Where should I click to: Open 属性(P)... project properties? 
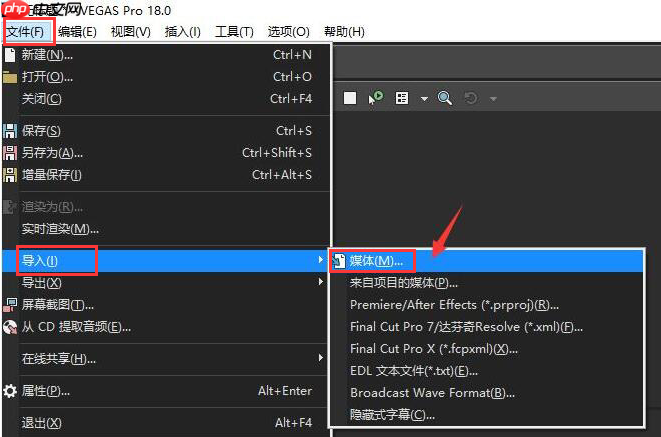166,391
